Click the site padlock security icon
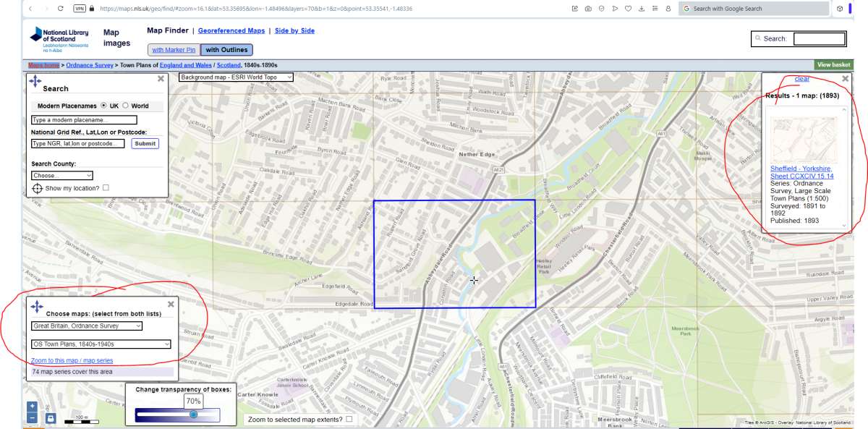The image size is (868, 429). coord(93,9)
